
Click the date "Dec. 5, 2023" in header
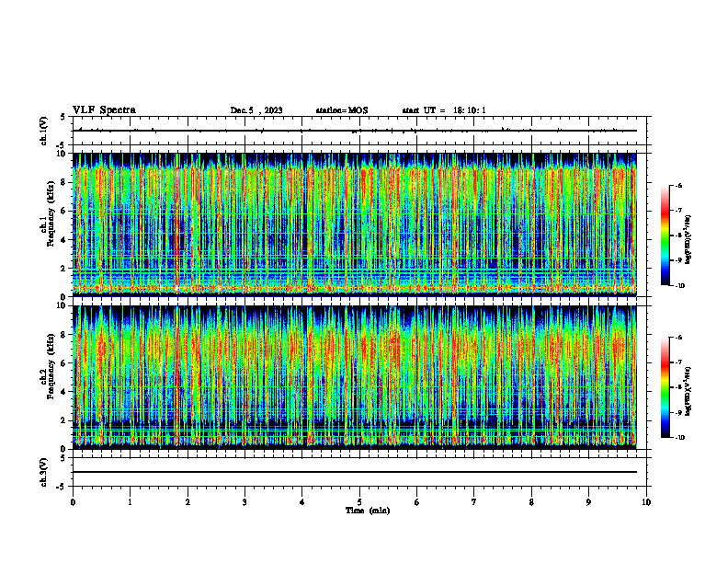[x=256, y=110]
